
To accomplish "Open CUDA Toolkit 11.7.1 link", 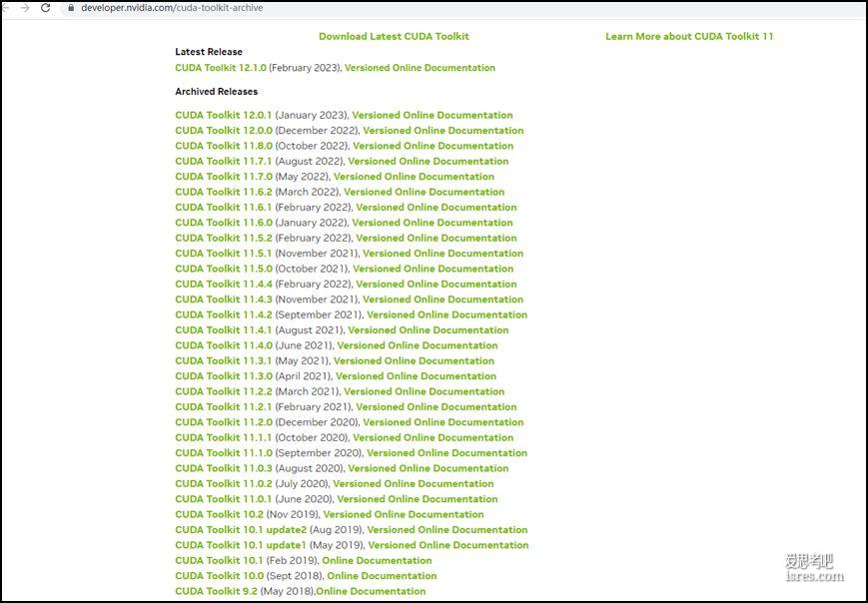I will click(224, 162).
